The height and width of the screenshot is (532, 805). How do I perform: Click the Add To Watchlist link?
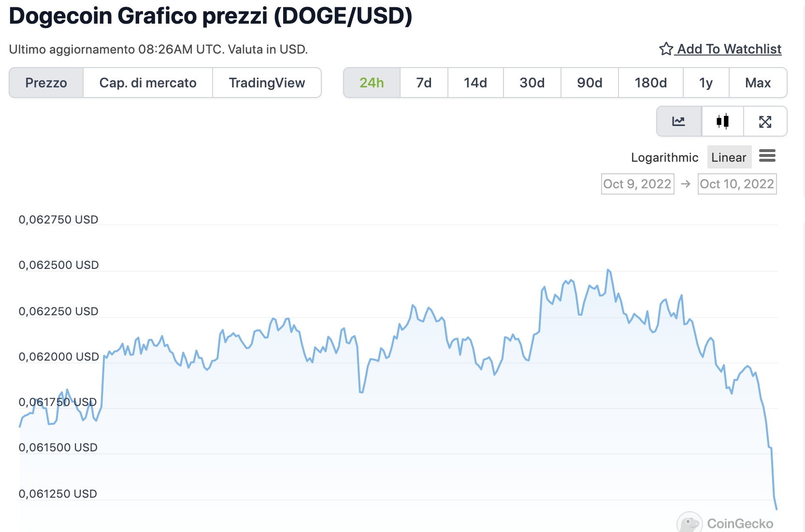729,49
